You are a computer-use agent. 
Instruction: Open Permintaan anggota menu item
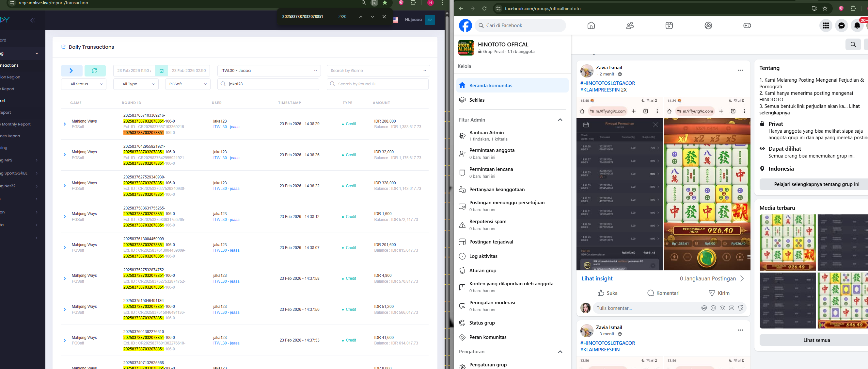(512, 154)
